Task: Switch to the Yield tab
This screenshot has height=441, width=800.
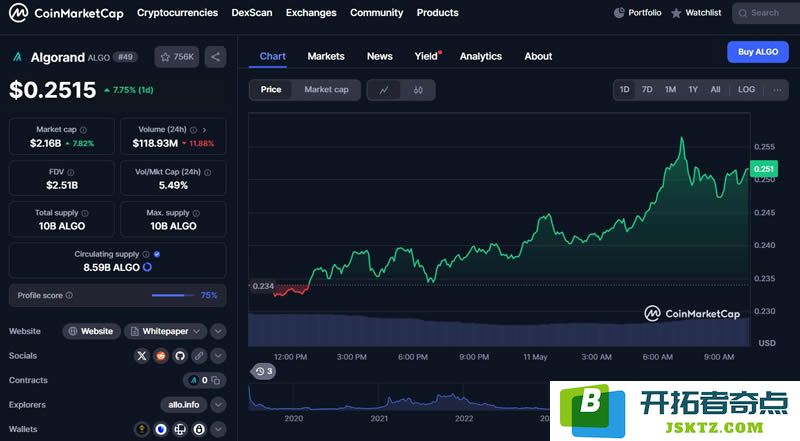Action: coord(427,56)
